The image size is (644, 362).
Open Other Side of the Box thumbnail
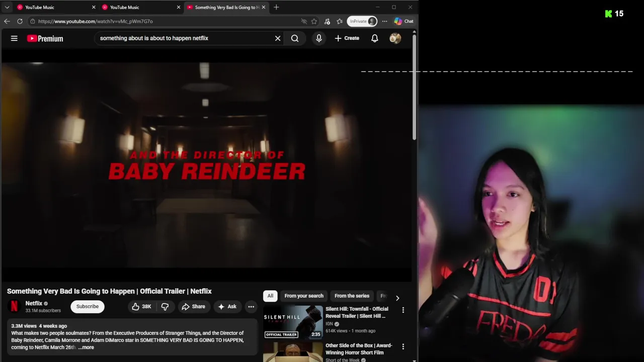tap(293, 351)
